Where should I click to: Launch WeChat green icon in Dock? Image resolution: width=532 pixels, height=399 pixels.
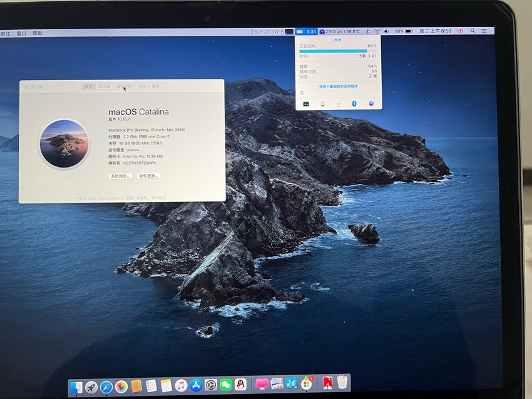point(225,385)
